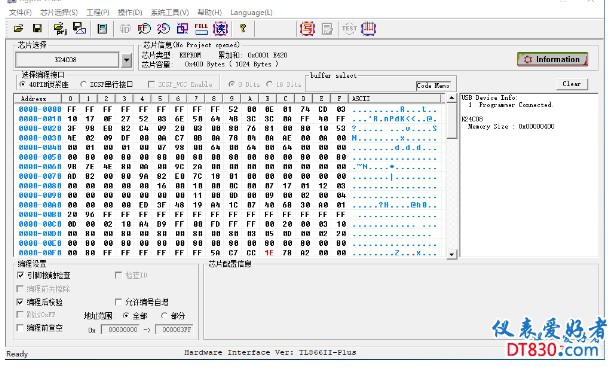Program chip with the red 写 icon
The image size is (614, 367).
[x=307, y=29]
